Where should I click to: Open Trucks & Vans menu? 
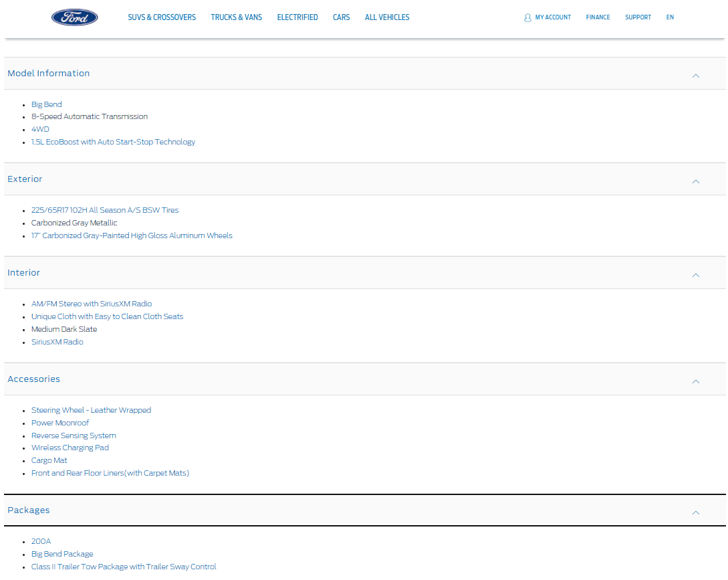tap(237, 17)
